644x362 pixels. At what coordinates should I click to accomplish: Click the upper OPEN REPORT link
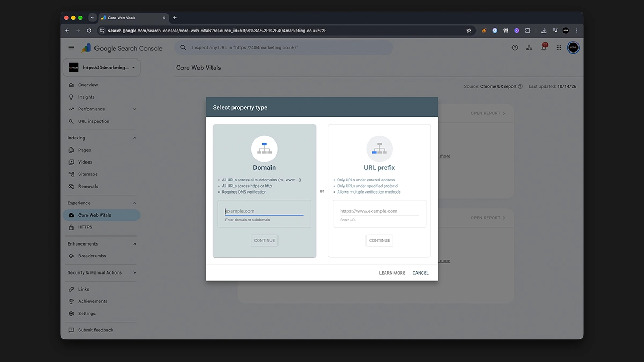click(488, 113)
